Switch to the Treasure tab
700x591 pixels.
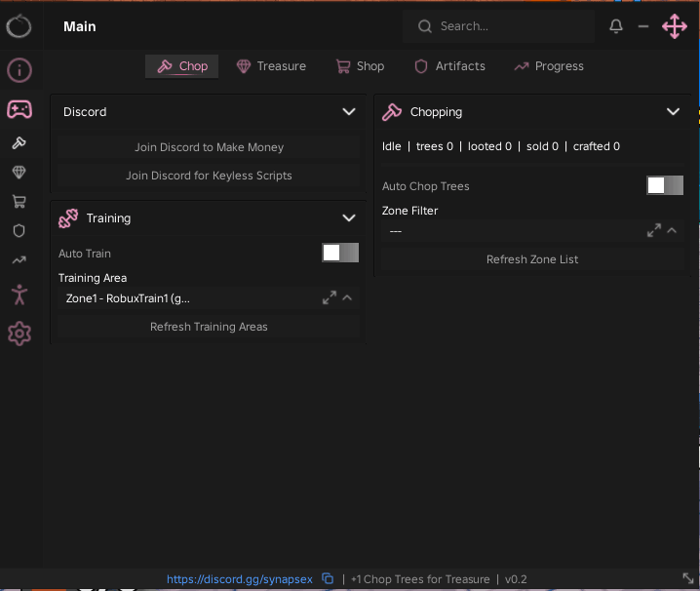coord(271,66)
